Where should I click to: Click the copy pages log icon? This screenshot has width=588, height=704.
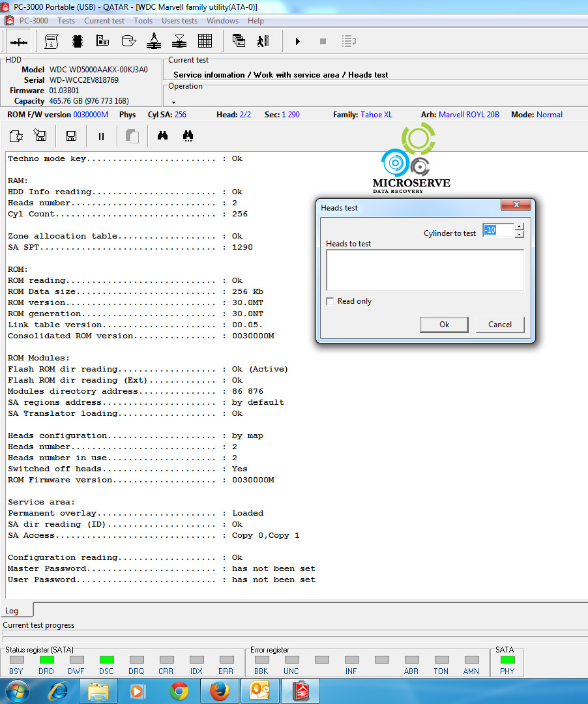[132, 136]
